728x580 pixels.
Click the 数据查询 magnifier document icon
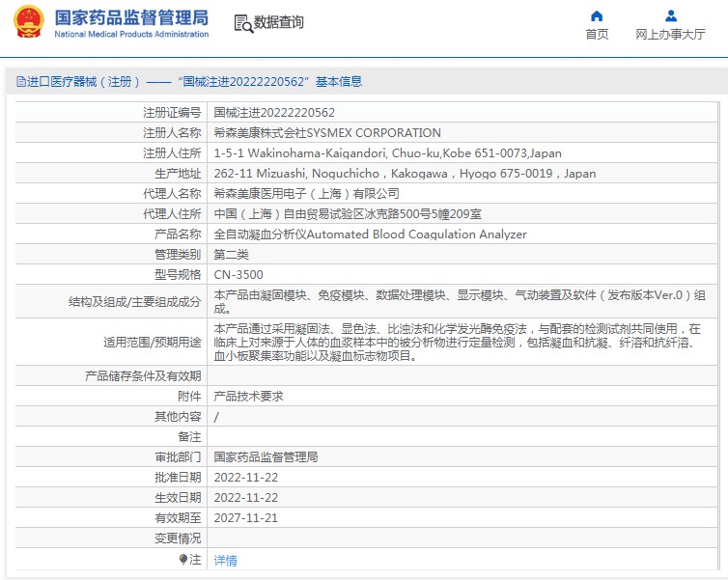(242, 23)
